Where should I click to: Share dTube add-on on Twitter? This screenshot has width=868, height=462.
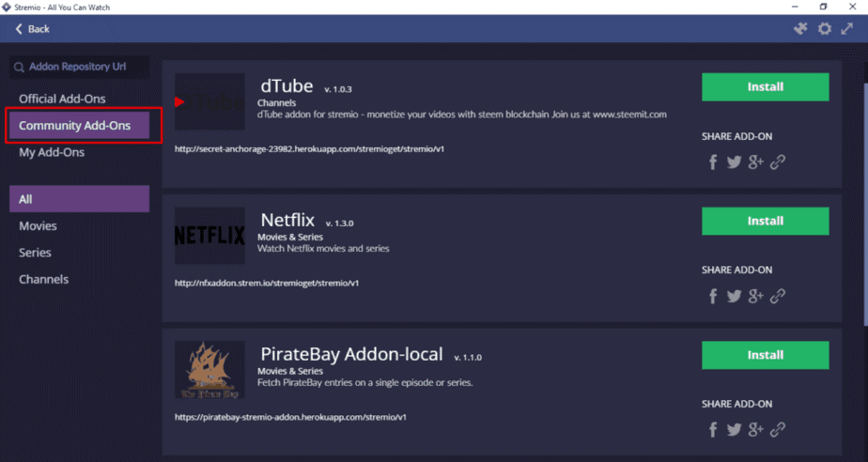point(734,162)
